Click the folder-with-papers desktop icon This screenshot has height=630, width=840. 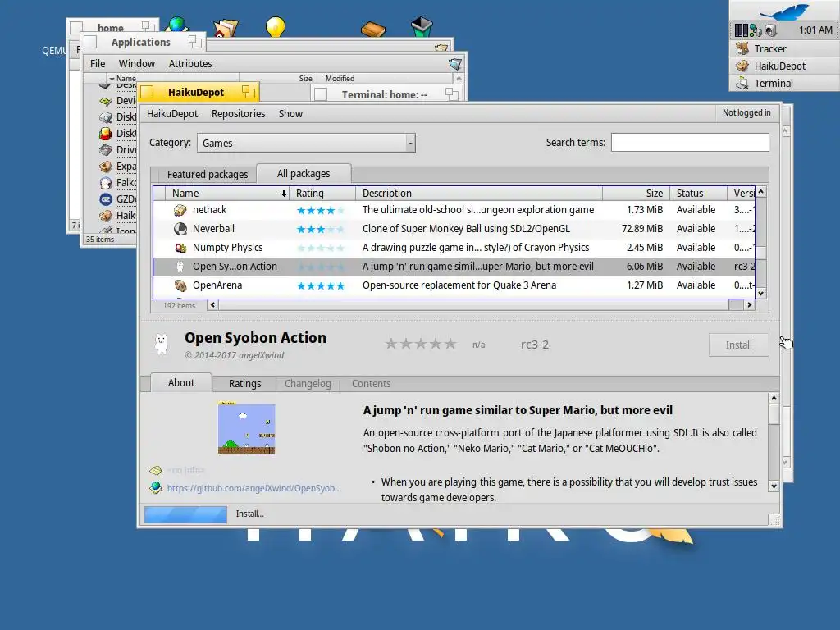226,28
